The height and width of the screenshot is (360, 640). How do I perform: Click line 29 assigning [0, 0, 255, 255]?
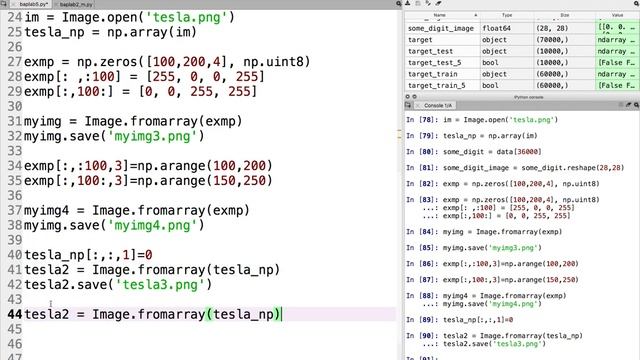coord(141,91)
